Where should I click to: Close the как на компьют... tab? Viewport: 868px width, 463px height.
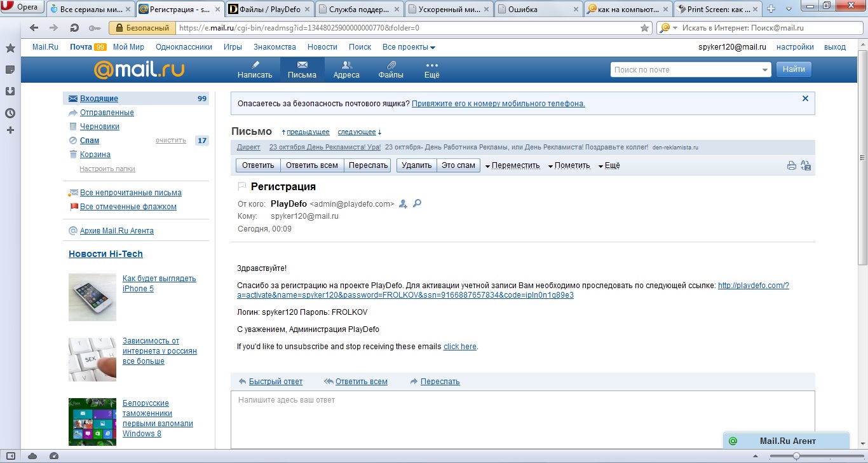point(664,9)
